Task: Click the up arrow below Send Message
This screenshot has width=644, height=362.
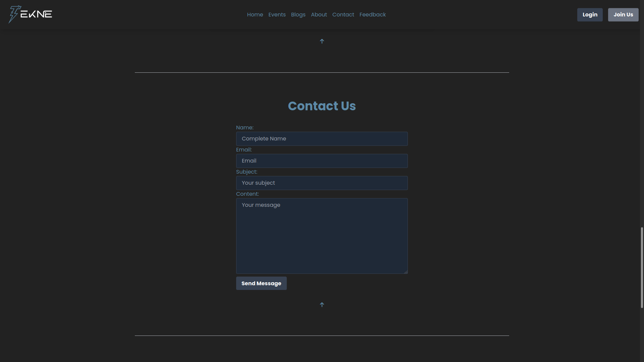Action: click(x=322, y=305)
